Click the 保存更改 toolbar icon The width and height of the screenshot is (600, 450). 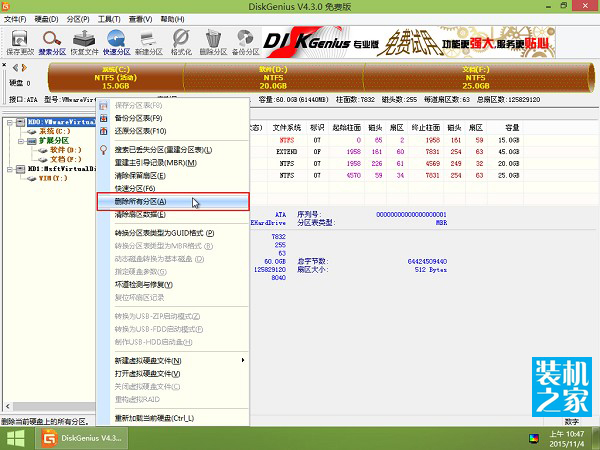[x=20, y=42]
